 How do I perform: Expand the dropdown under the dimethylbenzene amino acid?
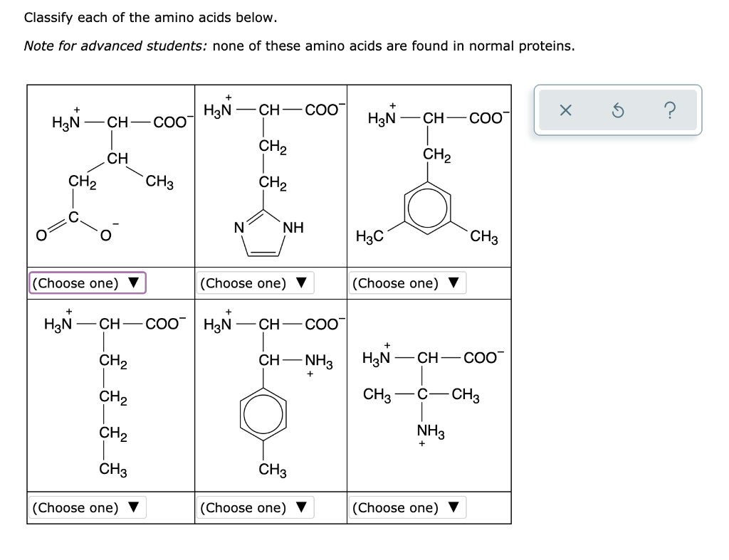(406, 283)
